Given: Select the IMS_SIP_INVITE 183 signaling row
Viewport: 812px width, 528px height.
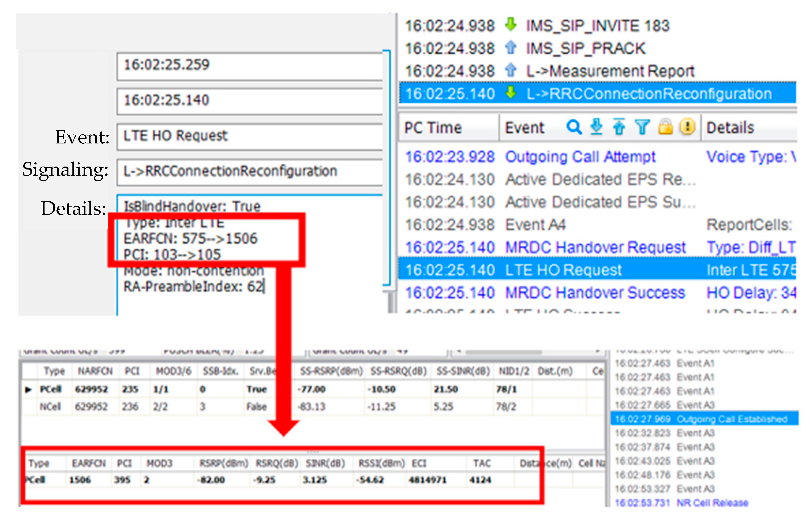Looking at the screenshot, I should click(x=597, y=26).
